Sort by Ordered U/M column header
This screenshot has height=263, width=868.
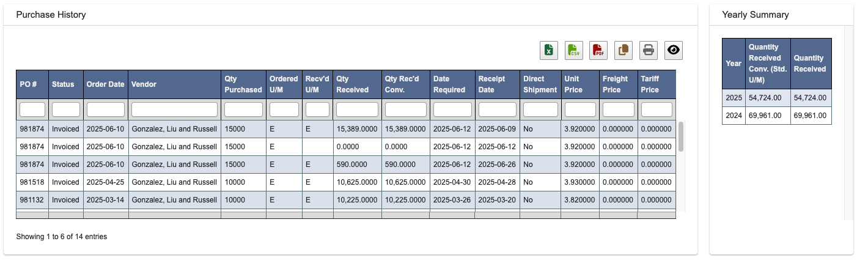click(x=284, y=84)
